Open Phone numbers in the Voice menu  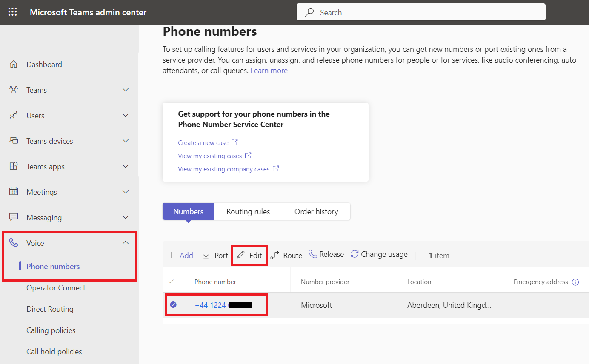53,267
